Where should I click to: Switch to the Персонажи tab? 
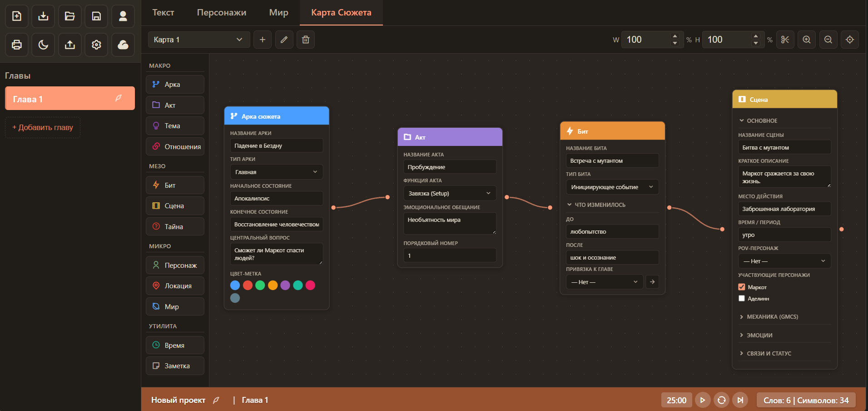click(222, 13)
